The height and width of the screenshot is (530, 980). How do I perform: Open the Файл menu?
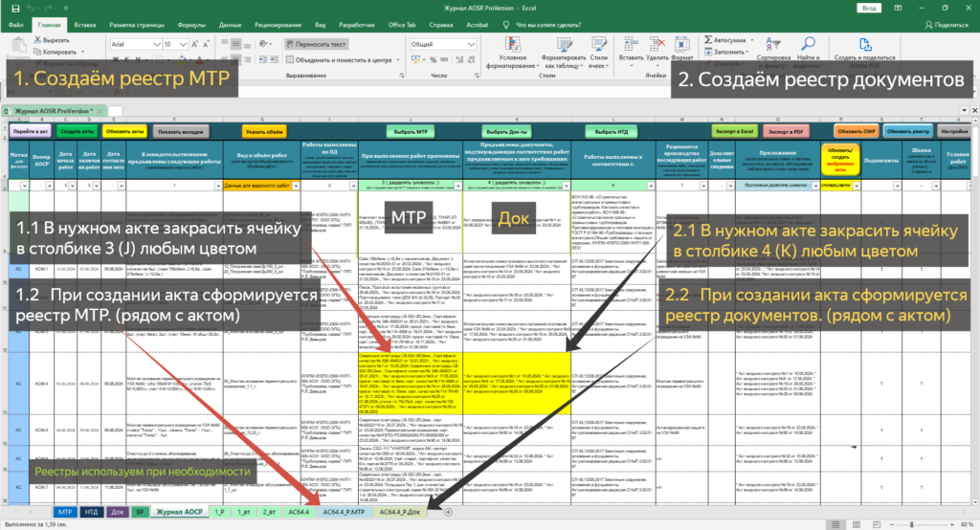click(15, 25)
